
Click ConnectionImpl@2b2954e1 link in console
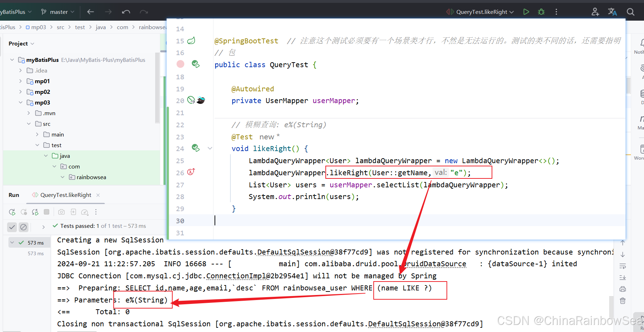click(x=255, y=276)
